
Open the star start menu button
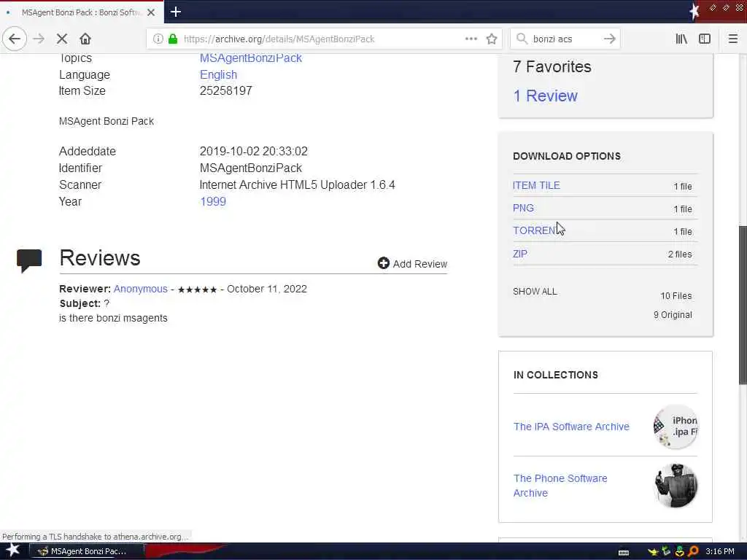click(x=13, y=550)
